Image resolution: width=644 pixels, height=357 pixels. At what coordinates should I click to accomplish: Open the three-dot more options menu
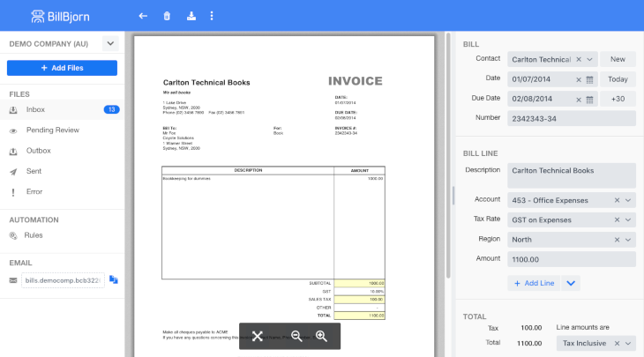coord(212,16)
